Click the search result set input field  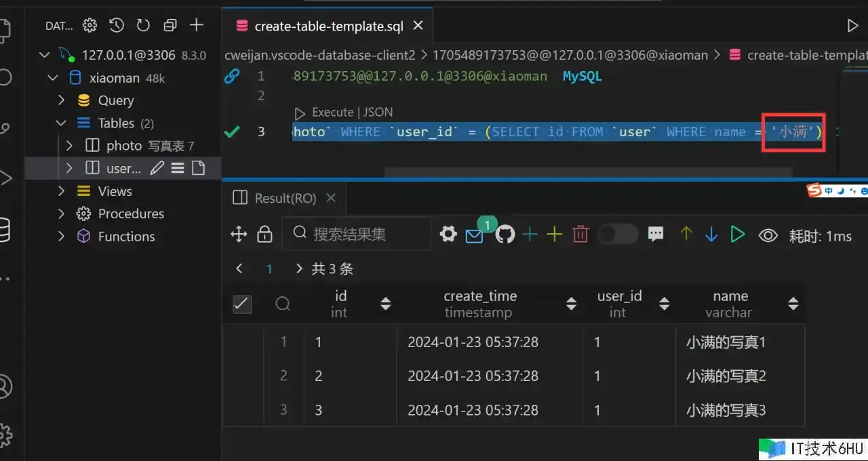366,235
